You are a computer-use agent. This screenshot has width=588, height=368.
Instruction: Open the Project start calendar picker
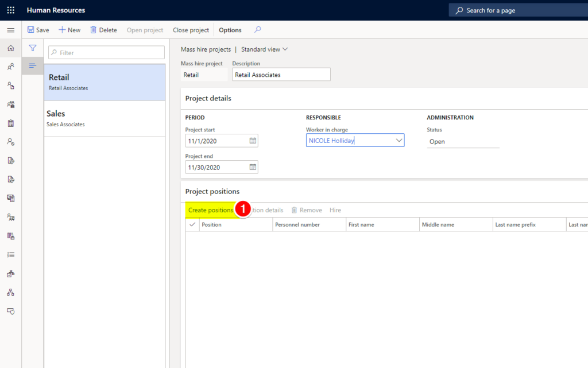[253, 141]
